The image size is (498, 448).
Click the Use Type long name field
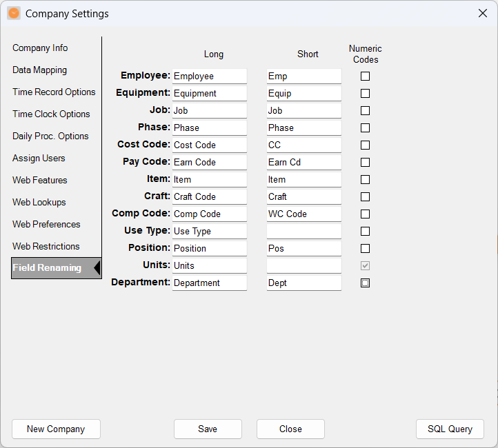[210, 232]
